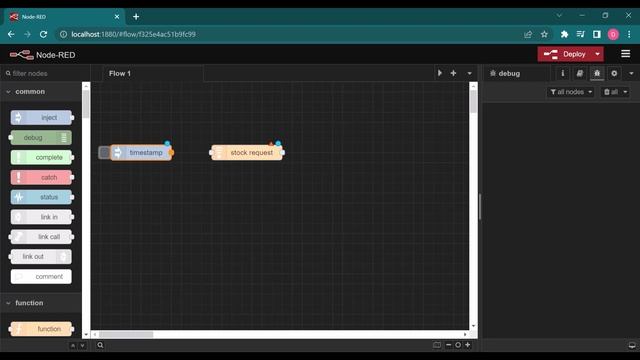The image size is (640, 360).
Task: Choose the link in palette node
Action: point(41,217)
